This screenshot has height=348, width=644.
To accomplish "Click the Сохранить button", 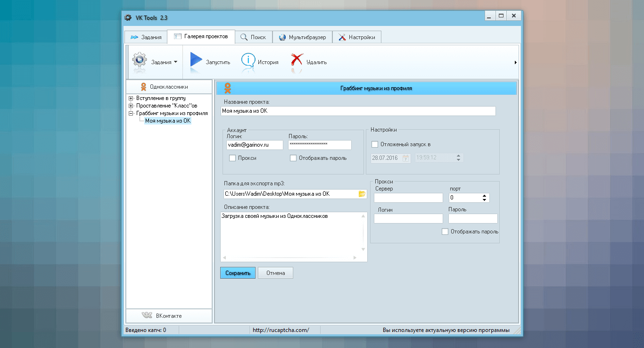I will pyautogui.click(x=238, y=273).
